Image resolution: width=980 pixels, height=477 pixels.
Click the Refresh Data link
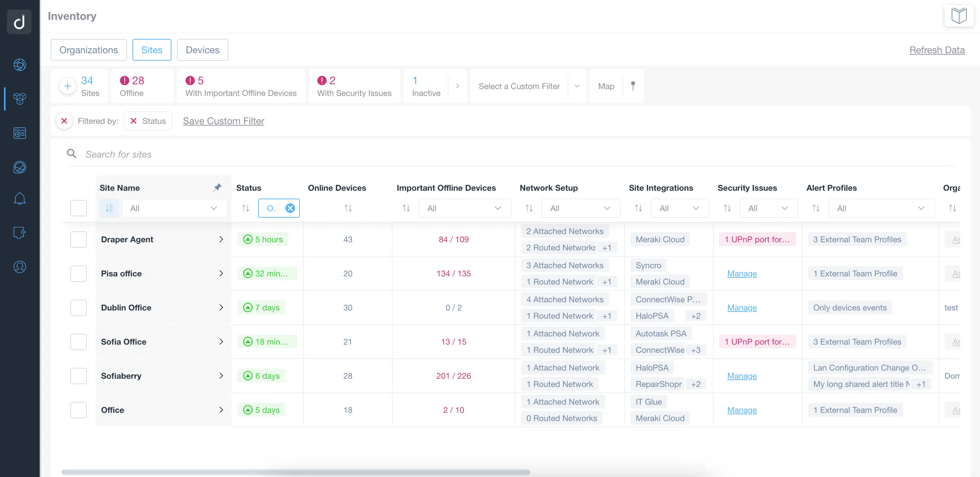937,50
